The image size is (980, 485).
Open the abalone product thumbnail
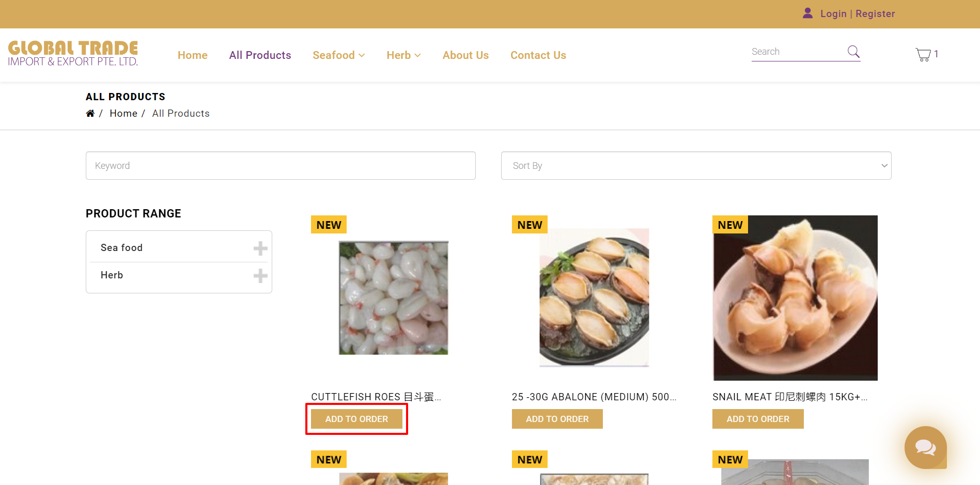point(594,298)
